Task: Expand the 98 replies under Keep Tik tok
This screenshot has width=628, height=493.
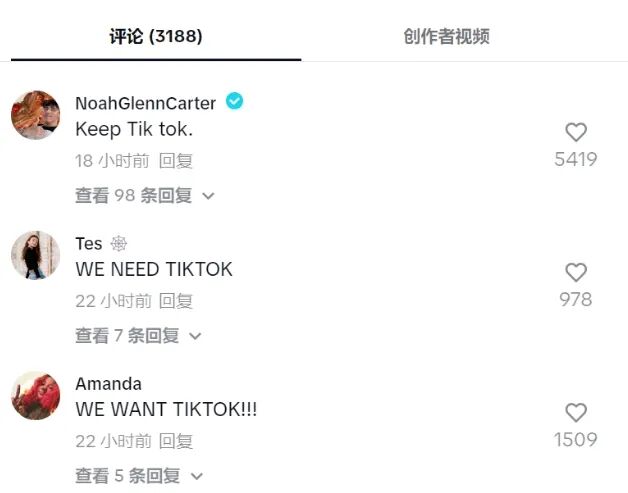Action: (145, 195)
